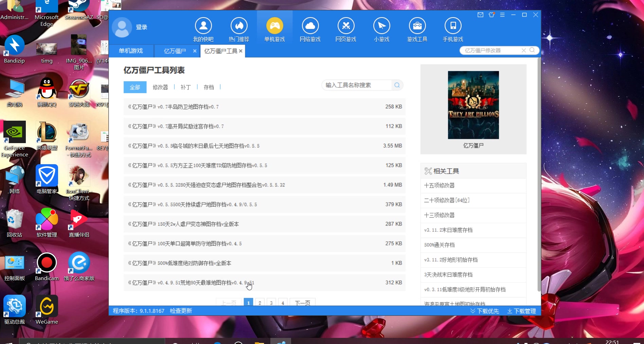
Task: Open 回收站 recycle bin icon
Action: coord(15,223)
